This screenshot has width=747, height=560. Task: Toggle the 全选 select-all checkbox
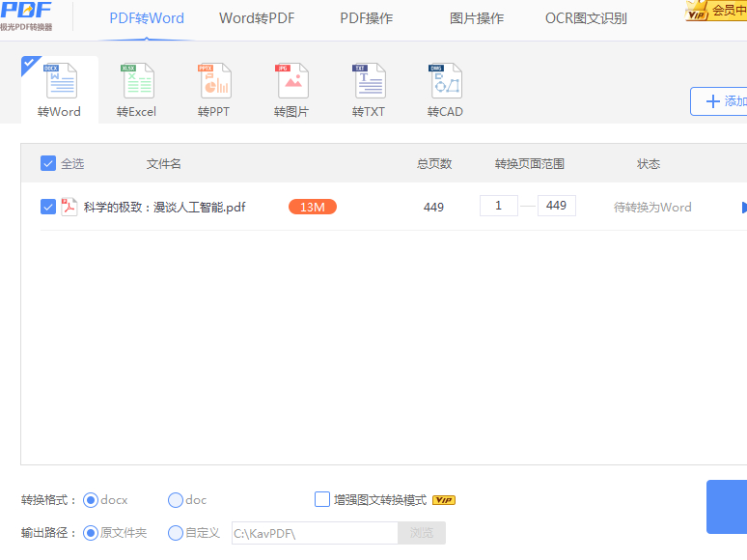48,163
